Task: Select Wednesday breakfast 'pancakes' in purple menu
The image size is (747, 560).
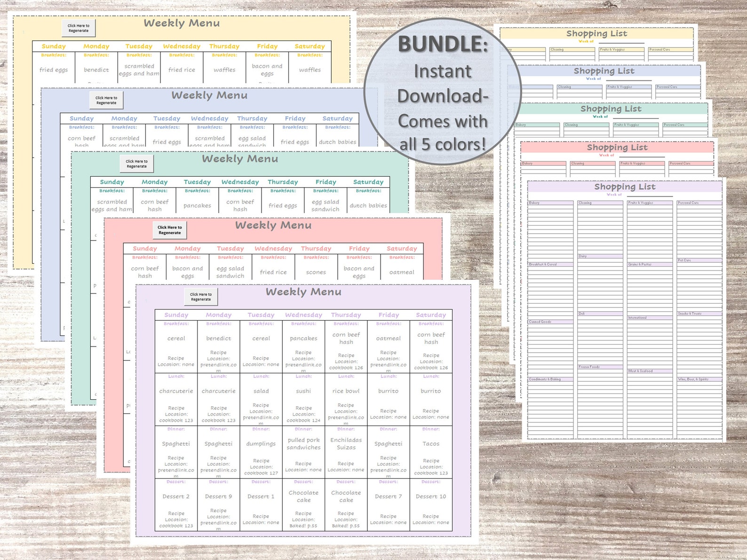Action: coord(303,338)
